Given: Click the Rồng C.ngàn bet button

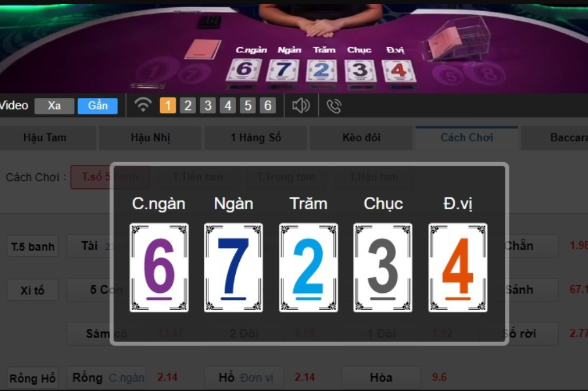Looking at the screenshot, I should click(x=106, y=377).
